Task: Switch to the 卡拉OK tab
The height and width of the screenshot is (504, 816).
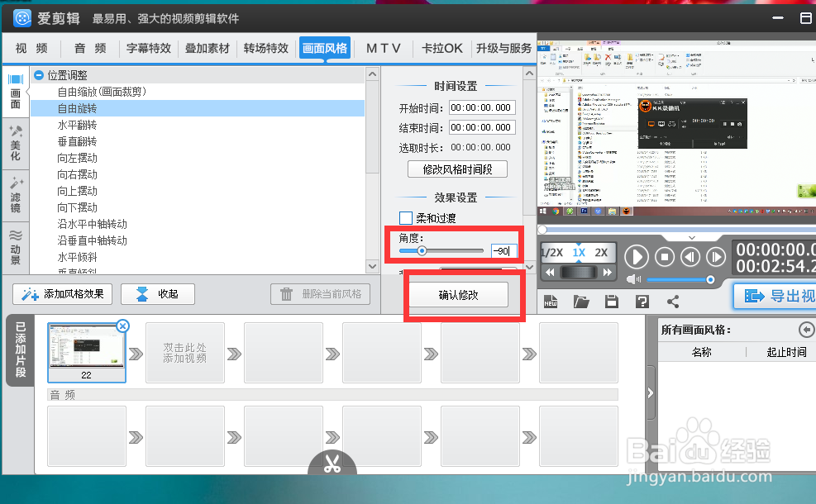Action: coord(441,49)
